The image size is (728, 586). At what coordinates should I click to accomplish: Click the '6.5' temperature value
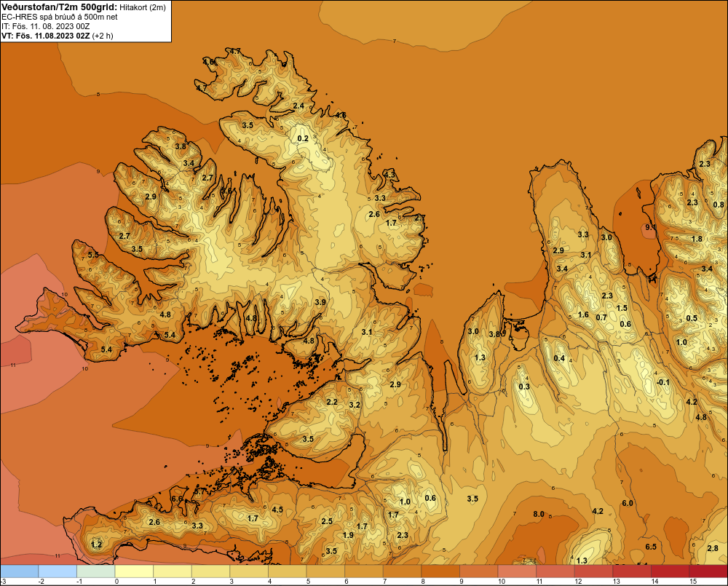651,547
